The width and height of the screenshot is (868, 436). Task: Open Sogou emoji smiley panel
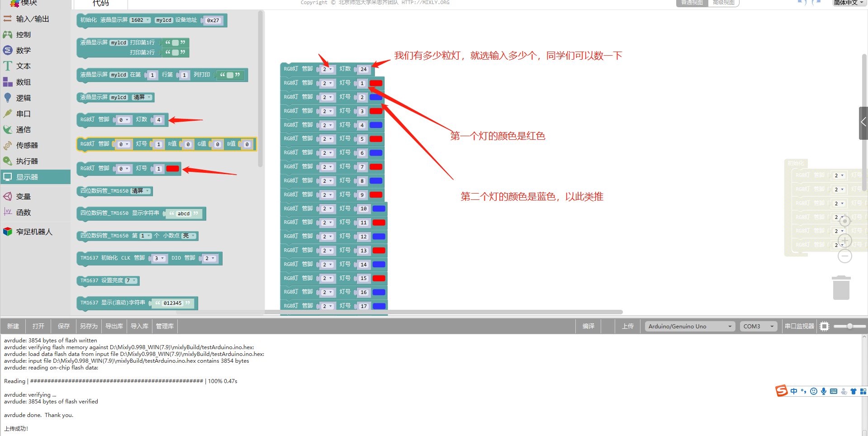814,391
